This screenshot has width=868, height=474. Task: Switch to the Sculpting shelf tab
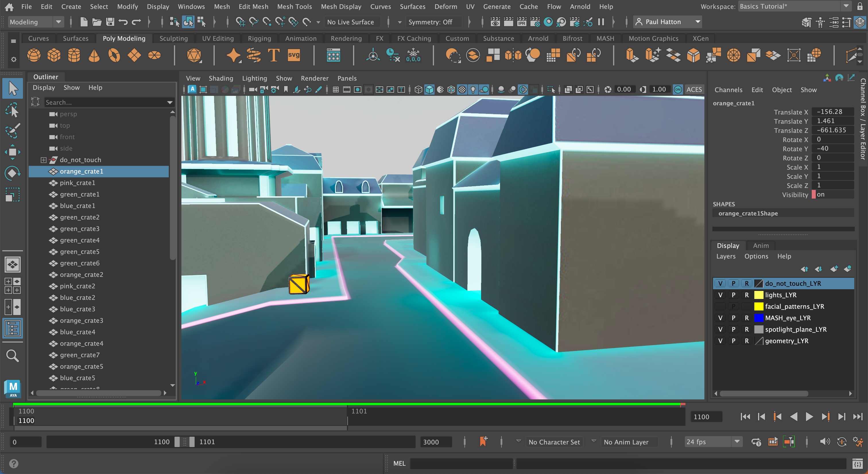click(174, 38)
